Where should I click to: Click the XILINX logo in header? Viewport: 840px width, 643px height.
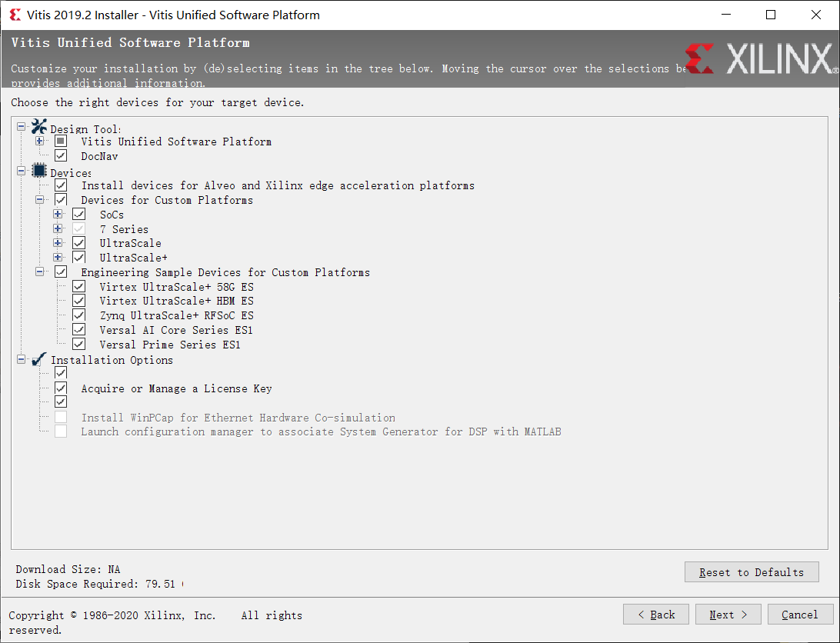pyautogui.click(x=762, y=58)
